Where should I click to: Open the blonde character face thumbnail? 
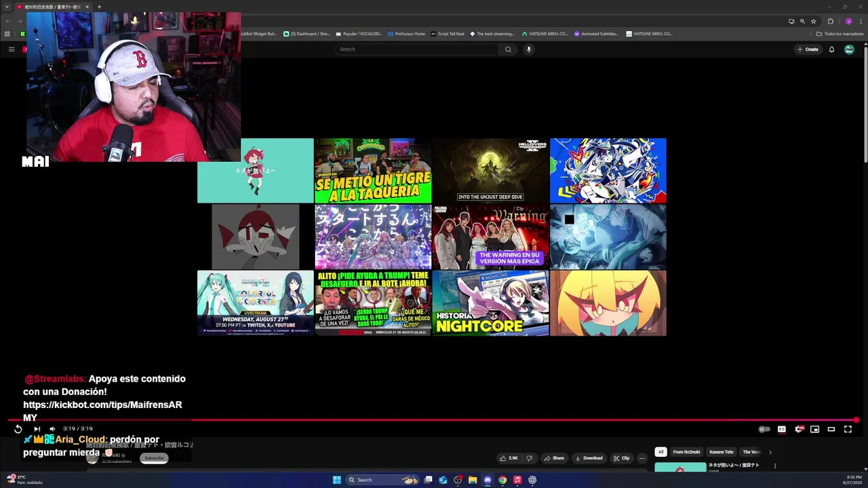click(x=608, y=303)
